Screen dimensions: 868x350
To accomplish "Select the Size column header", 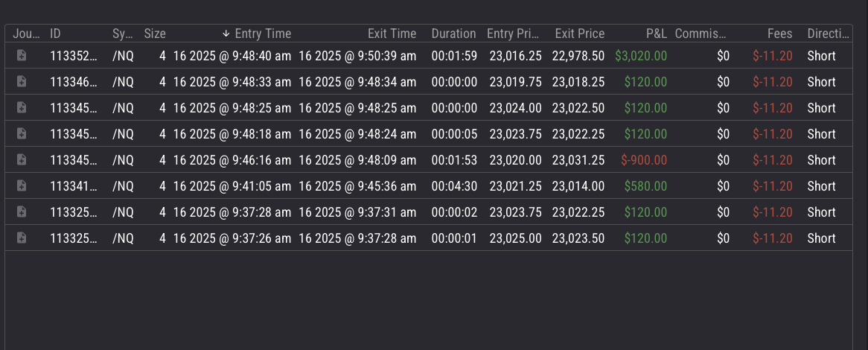I will [155, 34].
